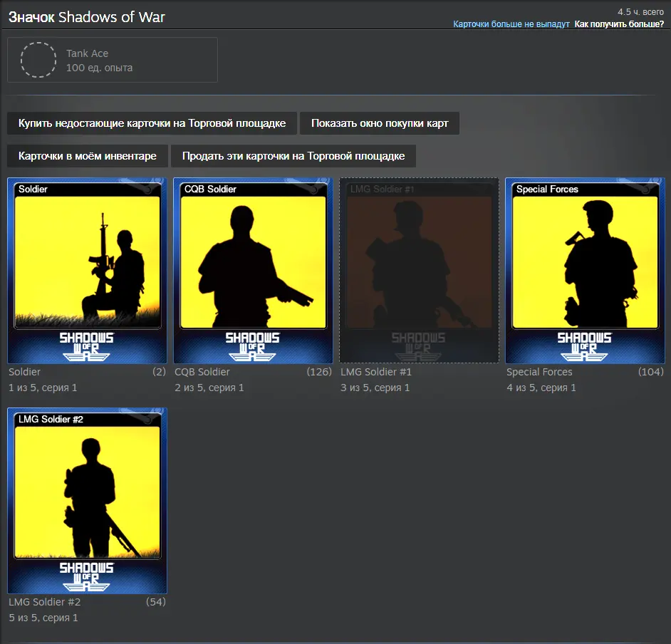This screenshot has width=671, height=644.
Task: Click the Значок Shadows of War heading
Action: [87, 17]
